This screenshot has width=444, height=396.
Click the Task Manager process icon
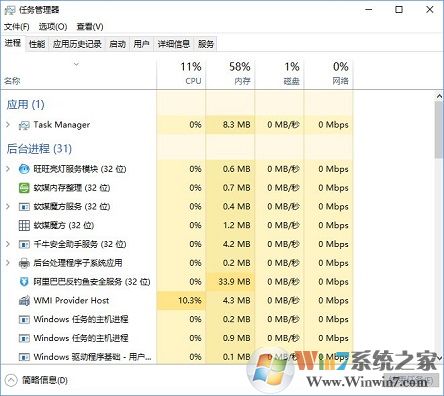coord(24,125)
